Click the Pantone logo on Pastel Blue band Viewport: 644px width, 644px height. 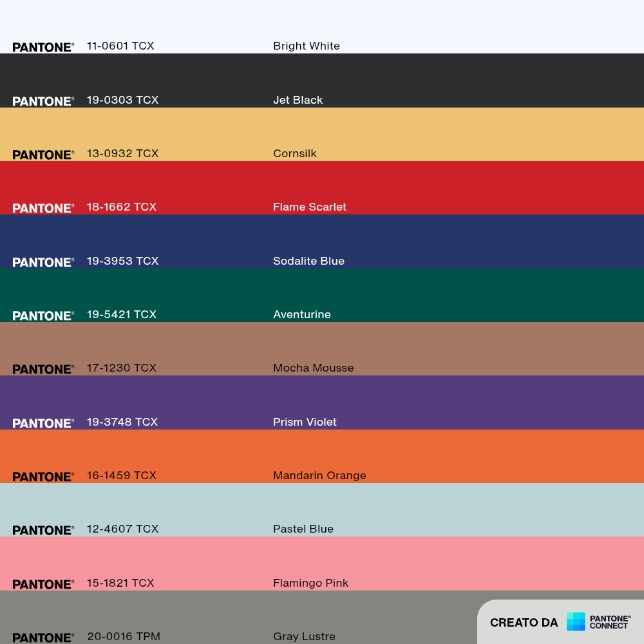tap(43, 530)
